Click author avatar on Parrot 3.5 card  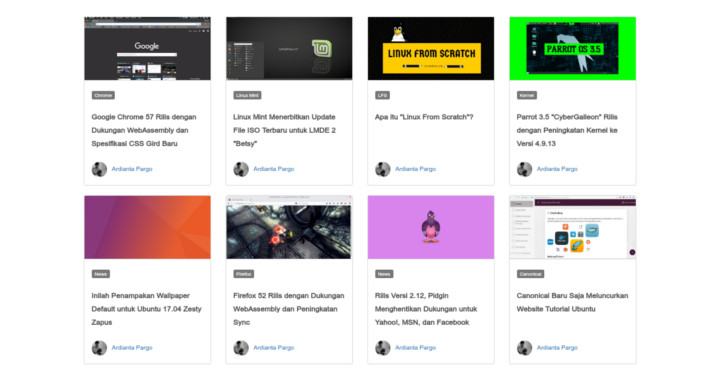click(524, 169)
